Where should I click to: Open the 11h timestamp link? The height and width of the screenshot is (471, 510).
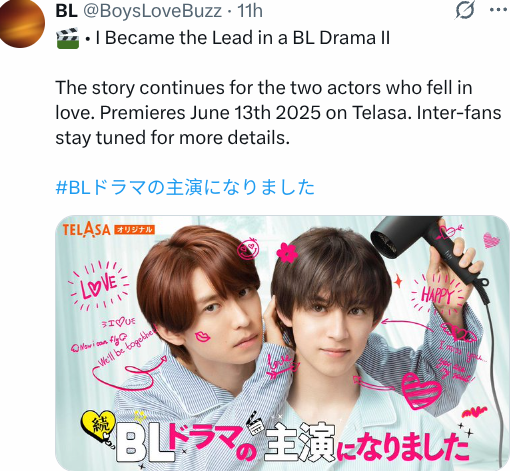point(250,11)
